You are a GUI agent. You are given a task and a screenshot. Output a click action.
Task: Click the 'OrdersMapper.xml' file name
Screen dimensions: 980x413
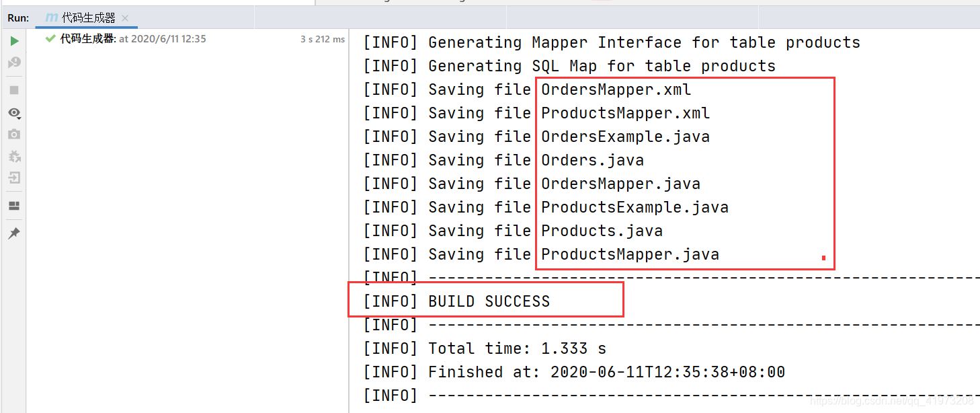(616, 89)
